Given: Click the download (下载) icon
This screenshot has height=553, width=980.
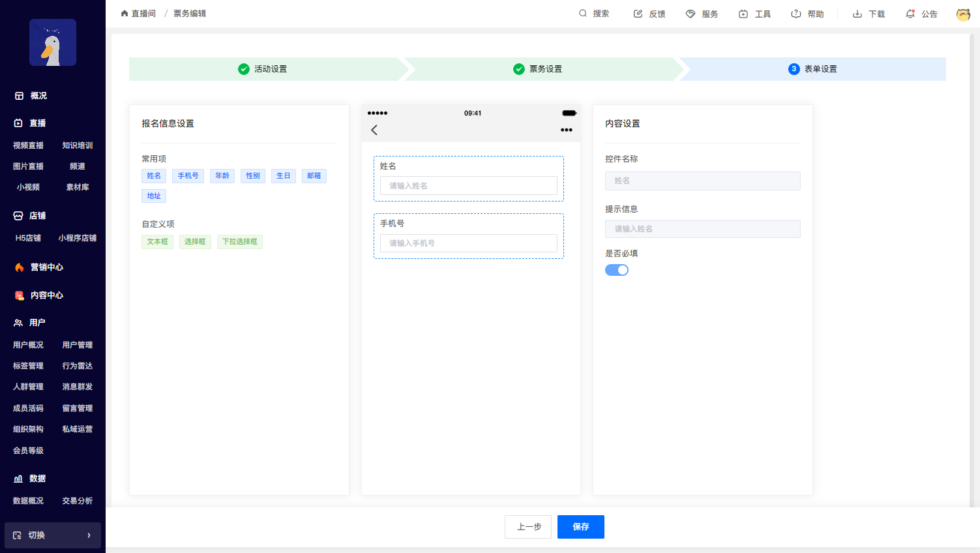Looking at the screenshot, I should 857,14.
